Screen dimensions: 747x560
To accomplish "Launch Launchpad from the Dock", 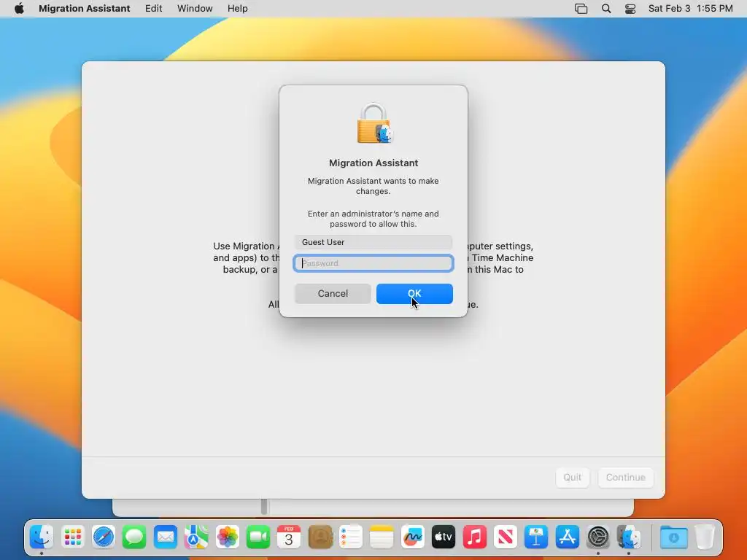I will [x=72, y=537].
